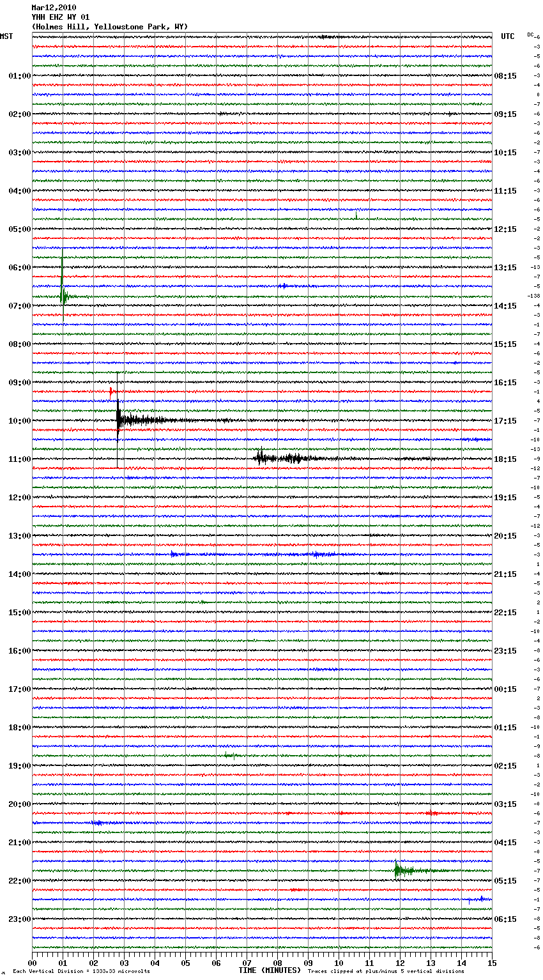Select the 21:00 MST hour label

20,843
